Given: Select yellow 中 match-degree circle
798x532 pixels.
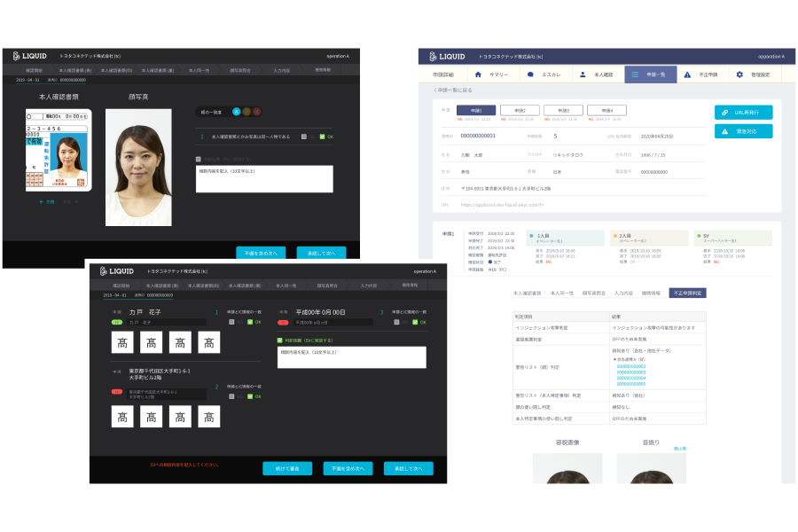Looking at the screenshot, I should click(246, 112).
